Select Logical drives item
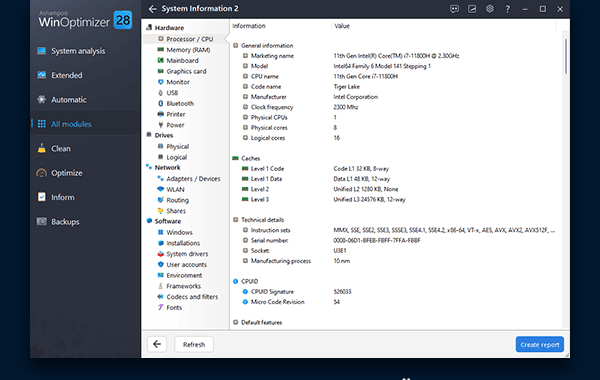 tap(176, 157)
